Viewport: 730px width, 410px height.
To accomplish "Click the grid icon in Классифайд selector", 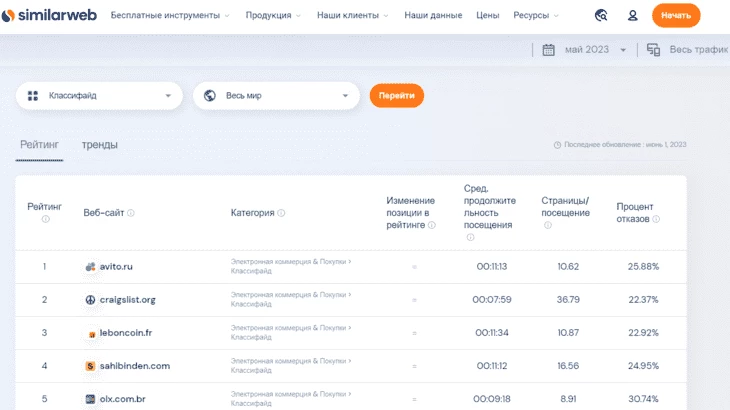I will (x=33, y=96).
